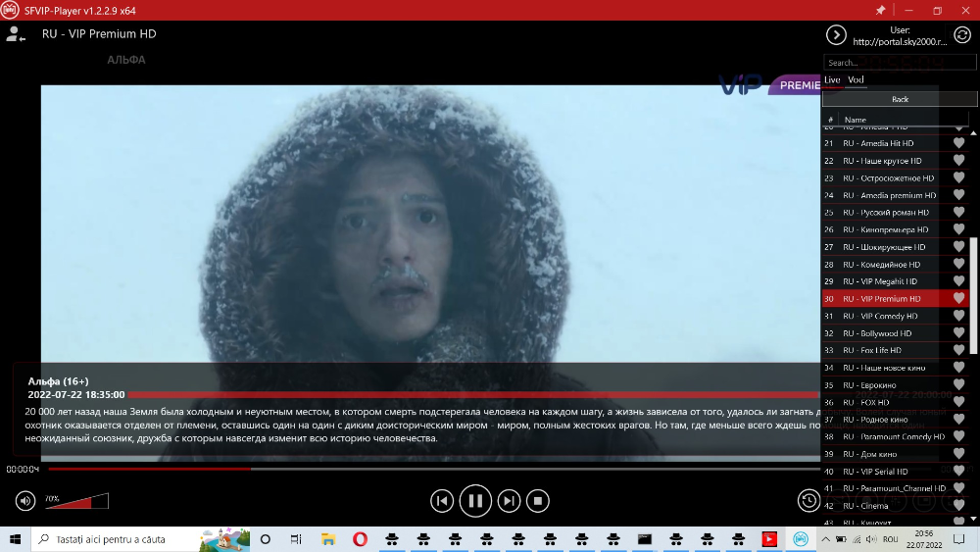Favorite RU - Дом кино heart
Viewport: 980px width, 552px height.
tap(958, 454)
